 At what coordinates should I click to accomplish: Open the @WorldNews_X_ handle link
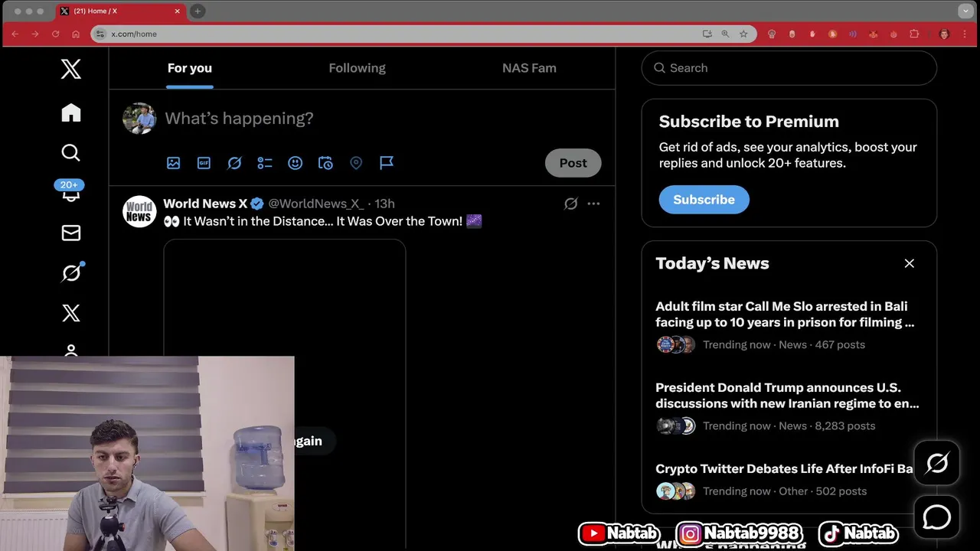pyautogui.click(x=316, y=204)
